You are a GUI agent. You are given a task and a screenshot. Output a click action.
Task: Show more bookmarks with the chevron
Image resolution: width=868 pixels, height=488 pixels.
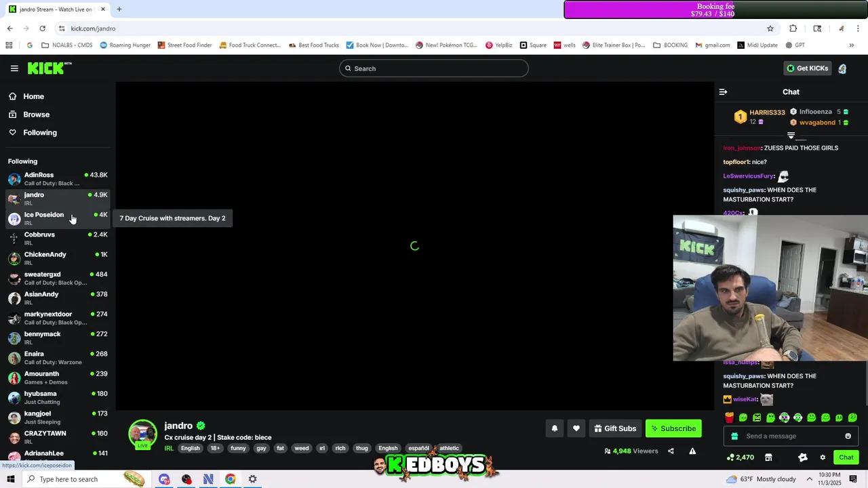point(851,45)
